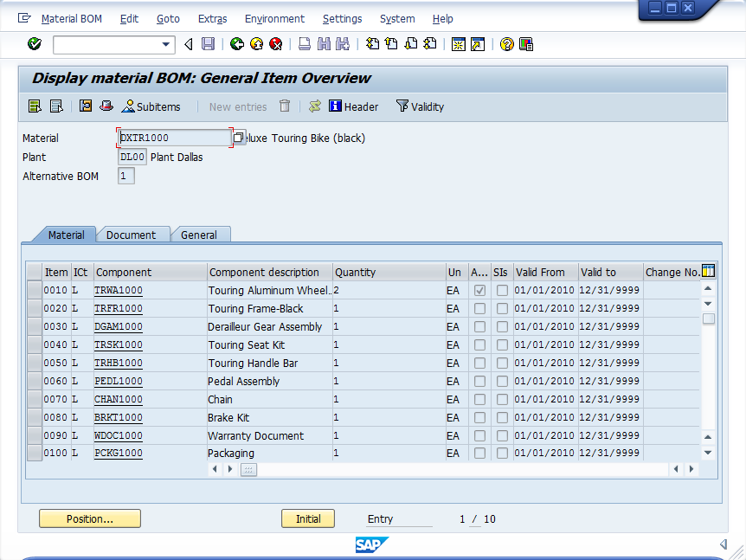Click the yellow Exit arrow icon

pos(256,44)
